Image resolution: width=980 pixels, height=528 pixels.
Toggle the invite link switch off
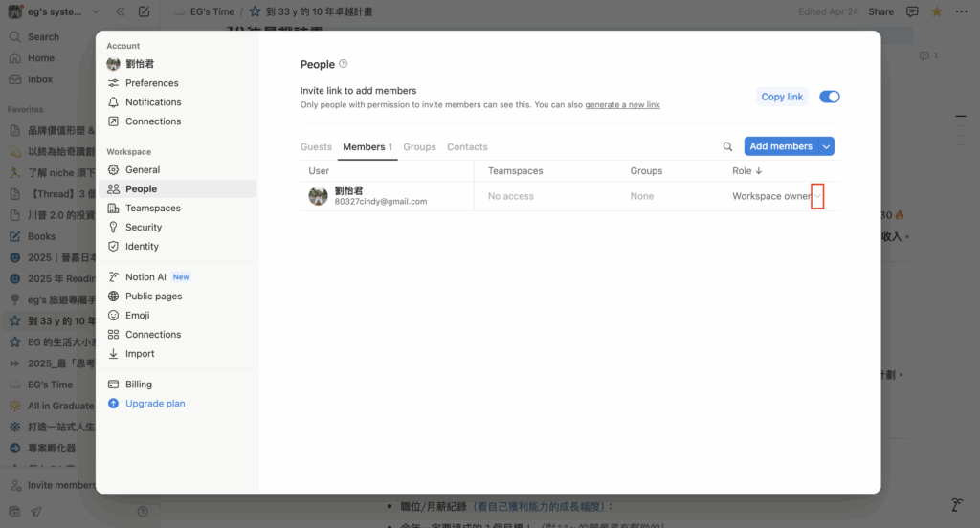tap(829, 97)
